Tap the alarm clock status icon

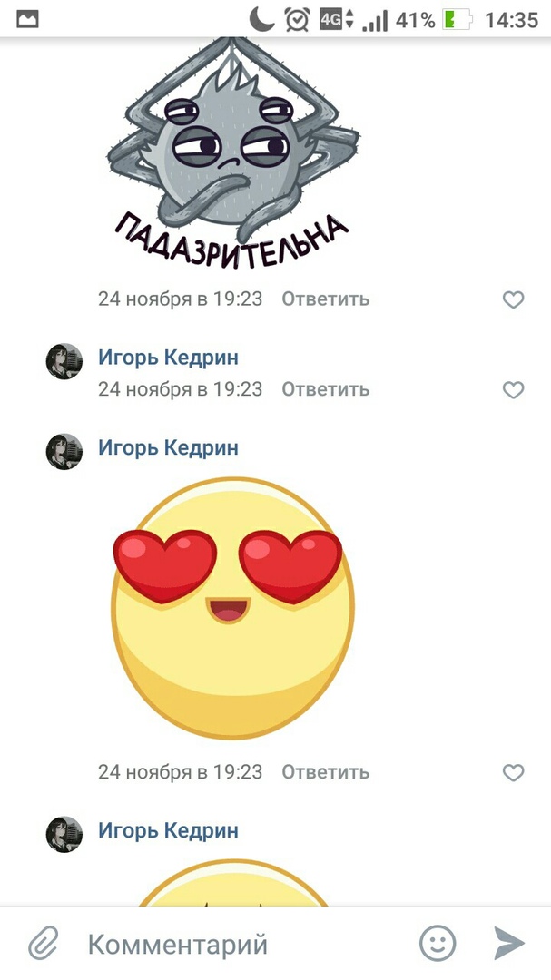297,19
